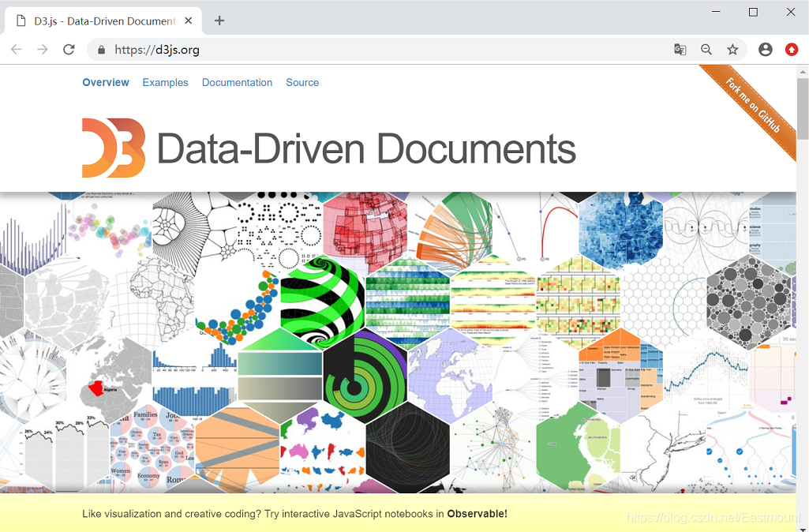Open the blue histogram bars example
Viewport: 809px width, 532px height.
tap(195, 377)
